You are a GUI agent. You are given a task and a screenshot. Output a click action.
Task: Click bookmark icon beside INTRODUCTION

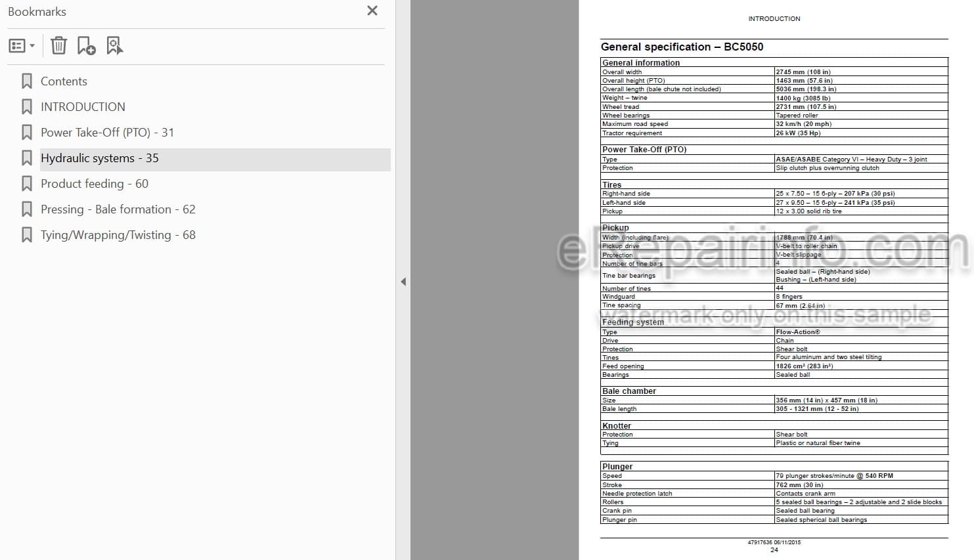[x=27, y=107]
